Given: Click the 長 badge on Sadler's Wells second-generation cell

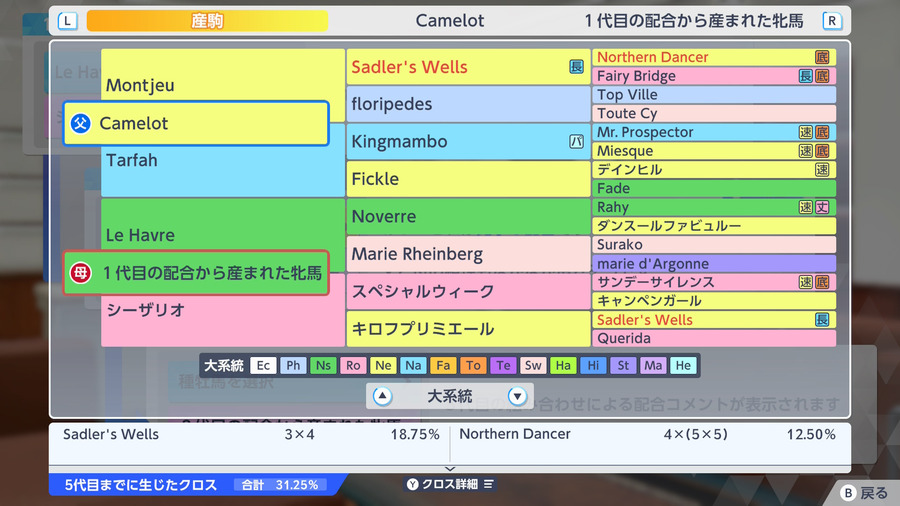Looking at the screenshot, I should (x=576, y=67).
